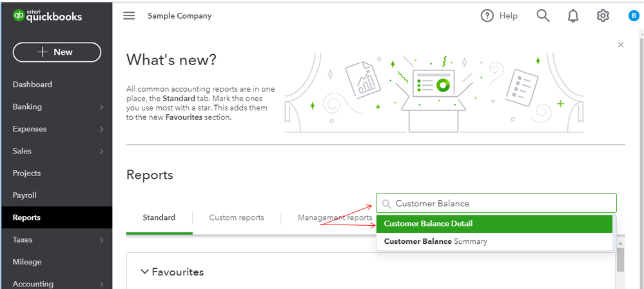This screenshot has height=289, width=644.
Task: Open the Help question mark icon
Action: [x=487, y=16]
